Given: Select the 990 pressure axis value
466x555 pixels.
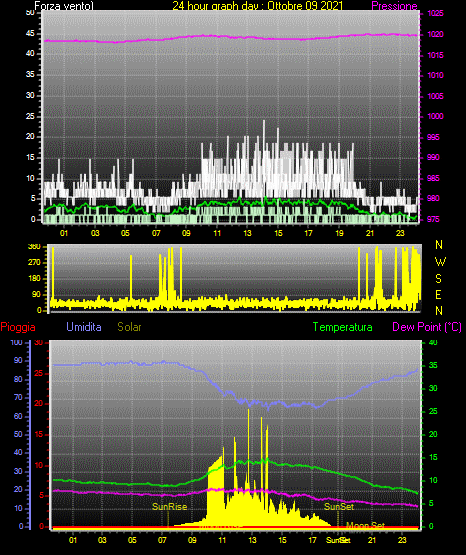Looking at the screenshot, I should pos(433,158).
